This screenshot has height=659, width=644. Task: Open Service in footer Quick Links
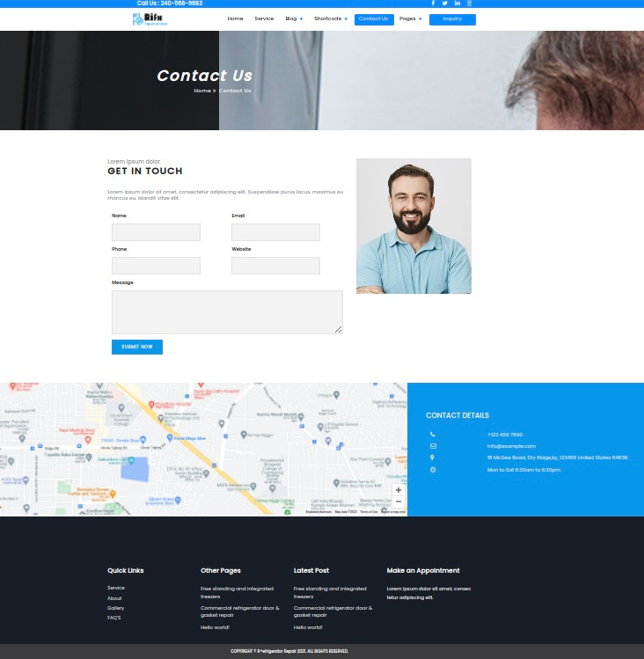[x=115, y=588]
